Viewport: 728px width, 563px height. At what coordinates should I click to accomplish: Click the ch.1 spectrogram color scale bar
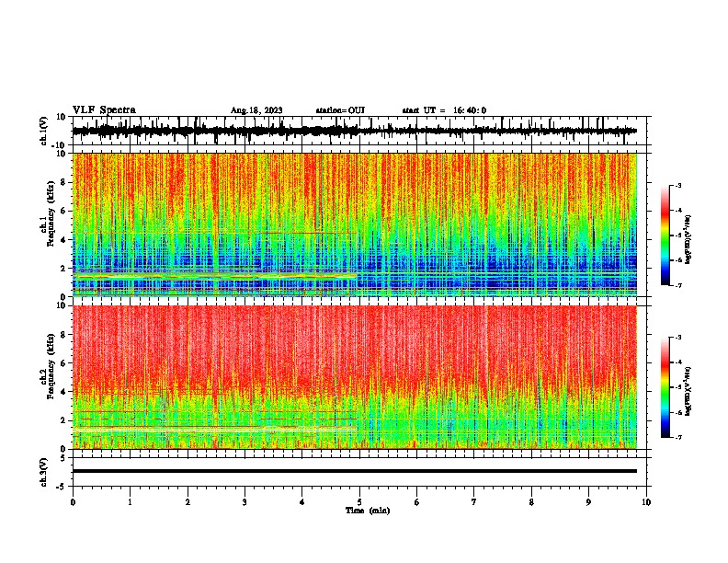(x=665, y=236)
